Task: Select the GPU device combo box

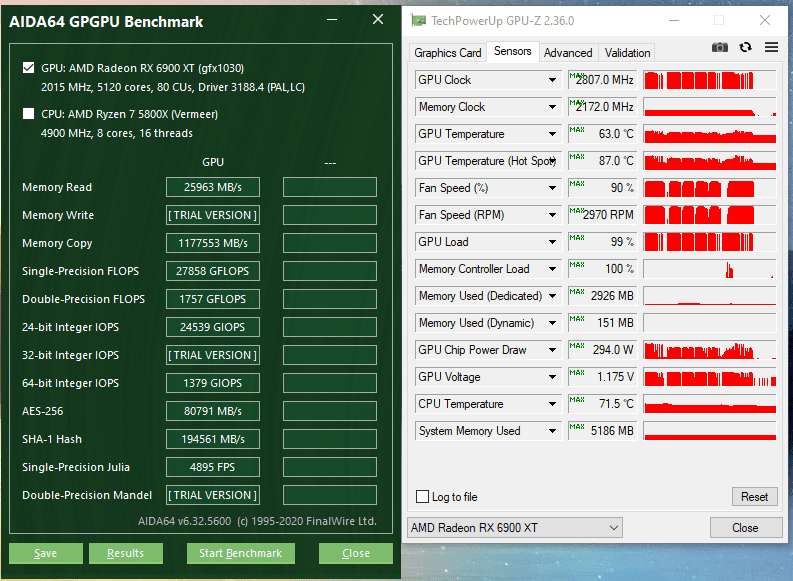Action: point(515,528)
